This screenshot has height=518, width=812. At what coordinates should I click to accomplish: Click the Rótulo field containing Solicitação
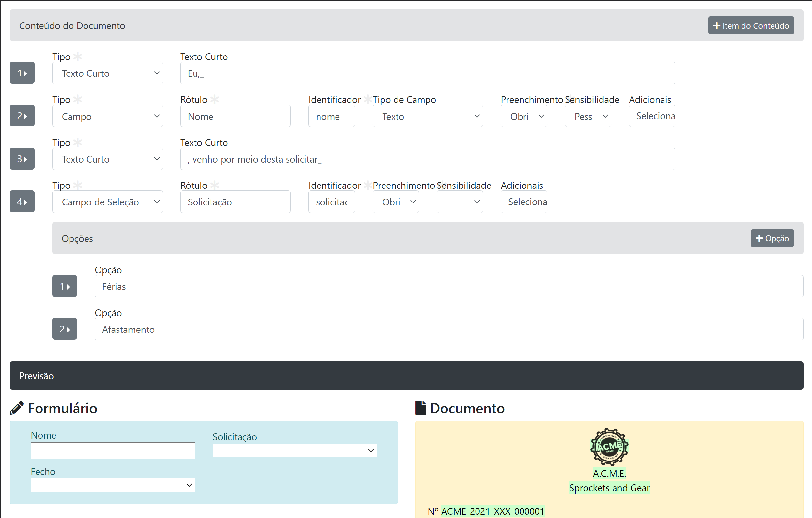click(x=235, y=202)
